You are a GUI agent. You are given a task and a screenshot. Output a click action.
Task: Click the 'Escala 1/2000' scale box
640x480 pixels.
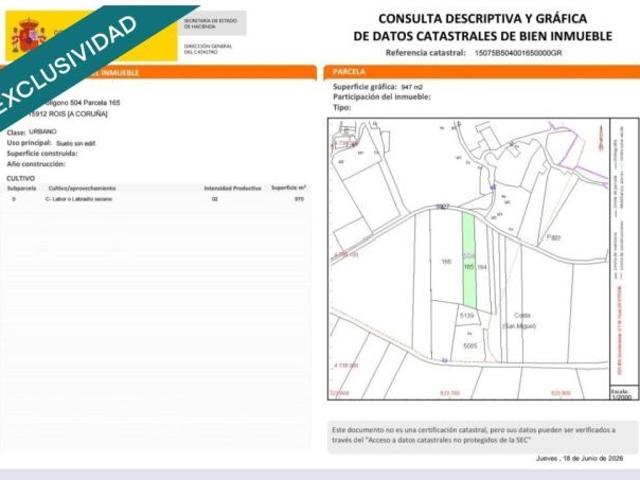624,393
